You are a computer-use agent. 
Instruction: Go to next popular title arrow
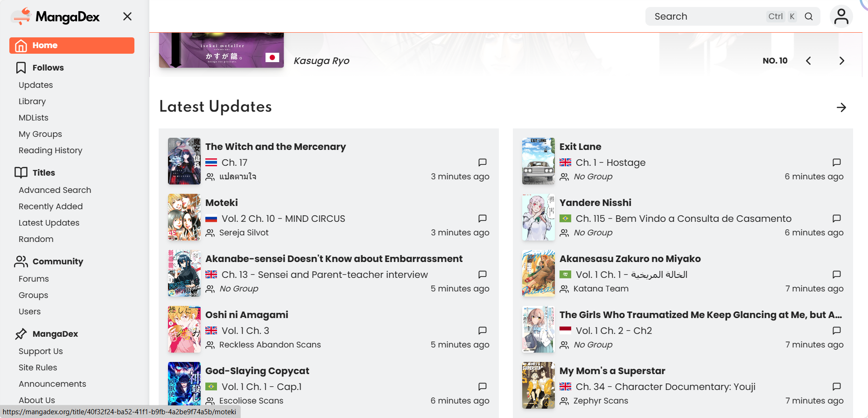(x=841, y=61)
